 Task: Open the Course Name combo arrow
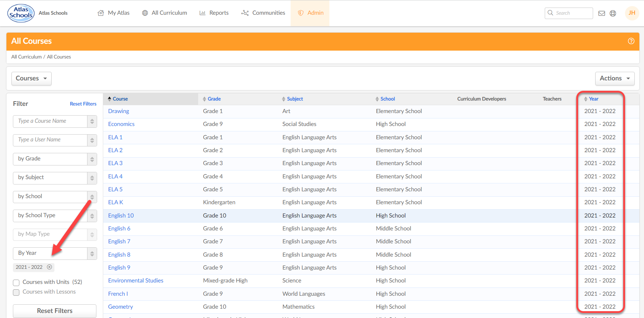click(x=92, y=121)
